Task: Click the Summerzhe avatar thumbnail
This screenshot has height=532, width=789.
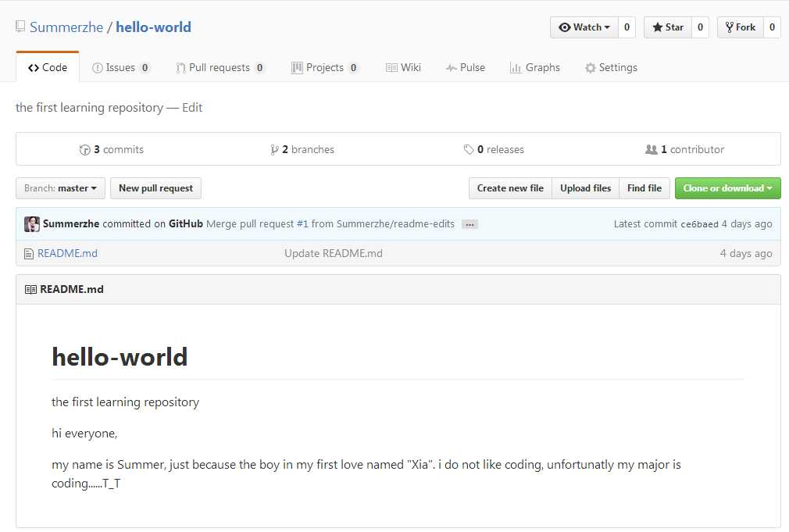Action: [x=32, y=224]
